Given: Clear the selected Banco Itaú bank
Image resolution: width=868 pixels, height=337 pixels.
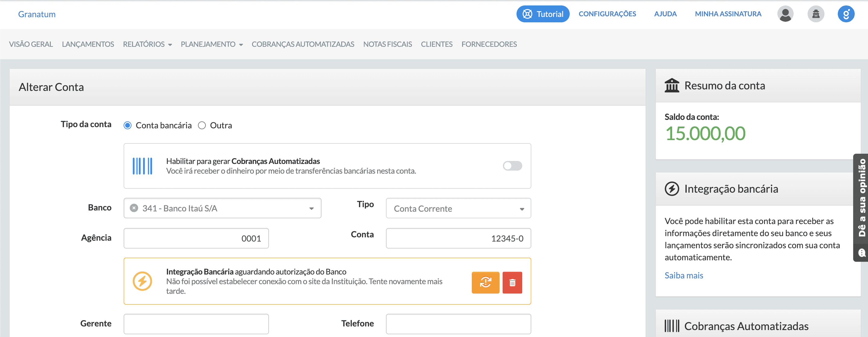Looking at the screenshot, I should [134, 208].
